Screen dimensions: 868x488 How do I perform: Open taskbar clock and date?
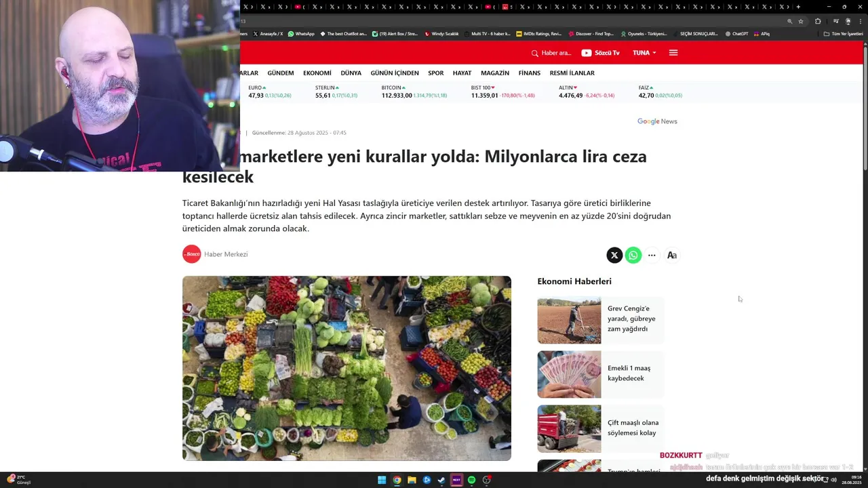pos(851,480)
